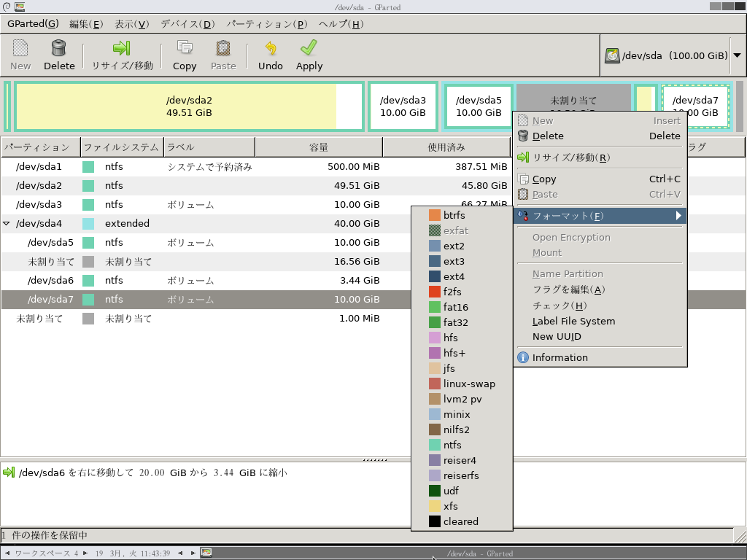Select /dev/sda3 block in disk map
This screenshot has height=560, width=747.
[403, 106]
